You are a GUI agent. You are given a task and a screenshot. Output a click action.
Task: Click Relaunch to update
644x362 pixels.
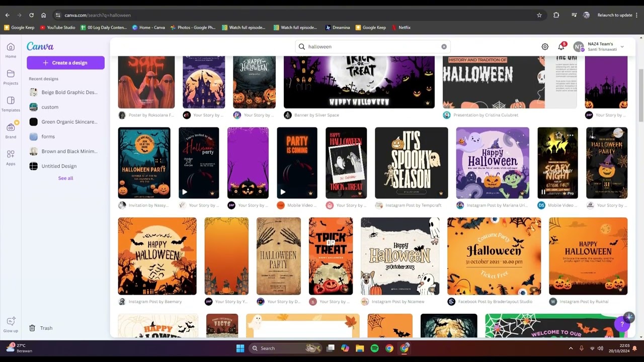618,15
